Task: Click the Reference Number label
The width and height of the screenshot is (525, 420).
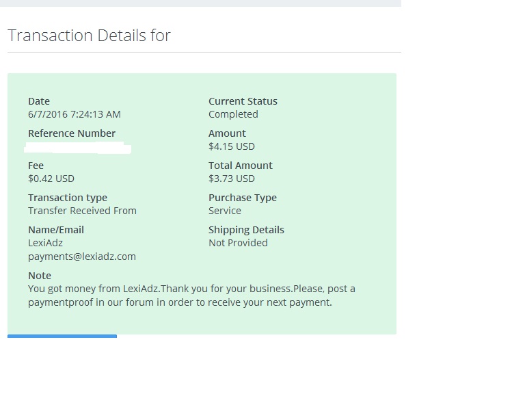Action: (72, 133)
